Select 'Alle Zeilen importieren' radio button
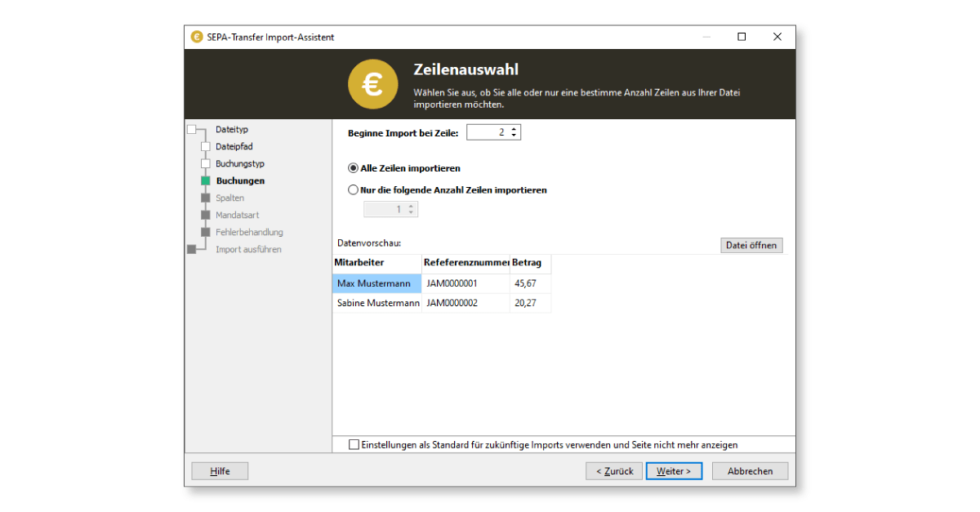This screenshot has width=980, height=512. [404, 168]
